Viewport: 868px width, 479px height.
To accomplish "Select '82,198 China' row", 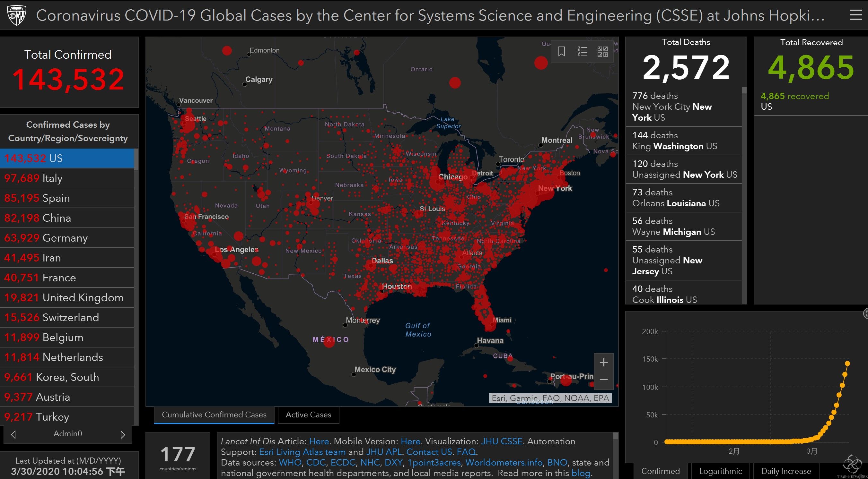I will [67, 218].
